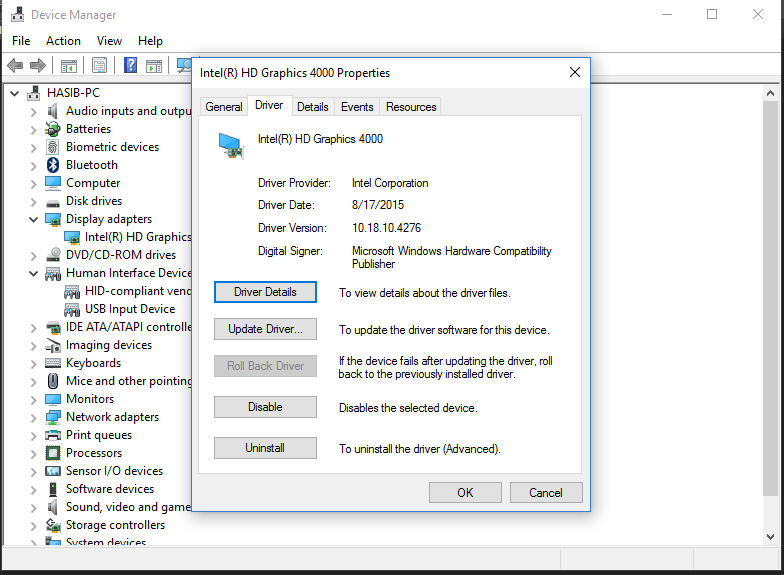784x575 pixels.
Task: Click the Driver Details button
Action: (x=265, y=292)
